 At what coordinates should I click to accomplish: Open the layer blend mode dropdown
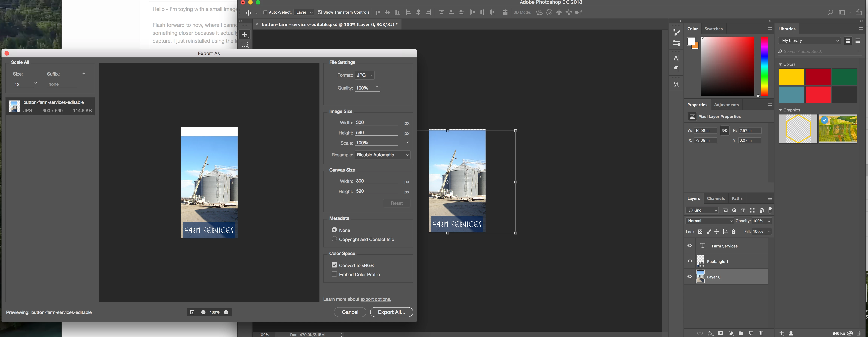coord(710,221)
